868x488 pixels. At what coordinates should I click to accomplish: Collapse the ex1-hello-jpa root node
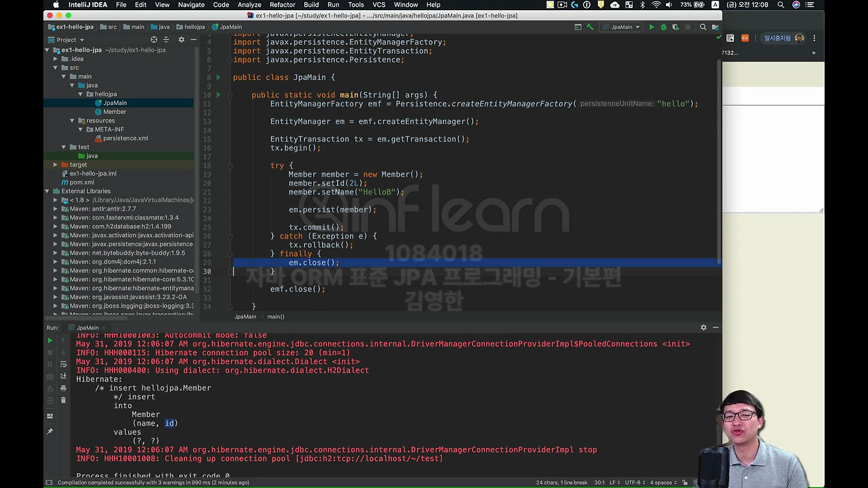(x=47, y=50)
